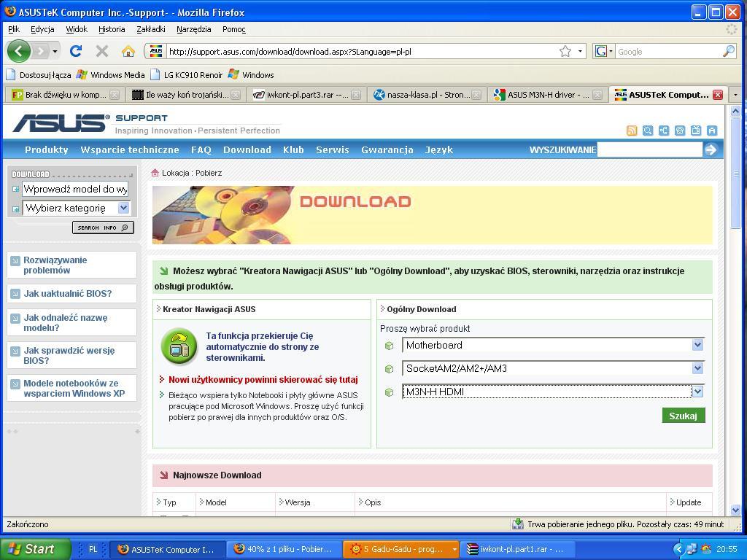
Task: Click the download icon in the status bar
Action: point(518,524)
